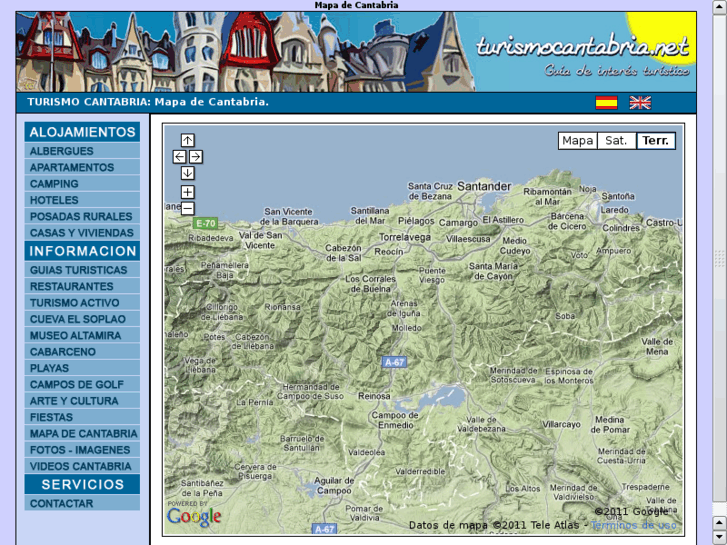Image resolution: width=727 pixels, height=545 pixels.
Task: Pan the map left with the arrow
Action: point(179,157)
